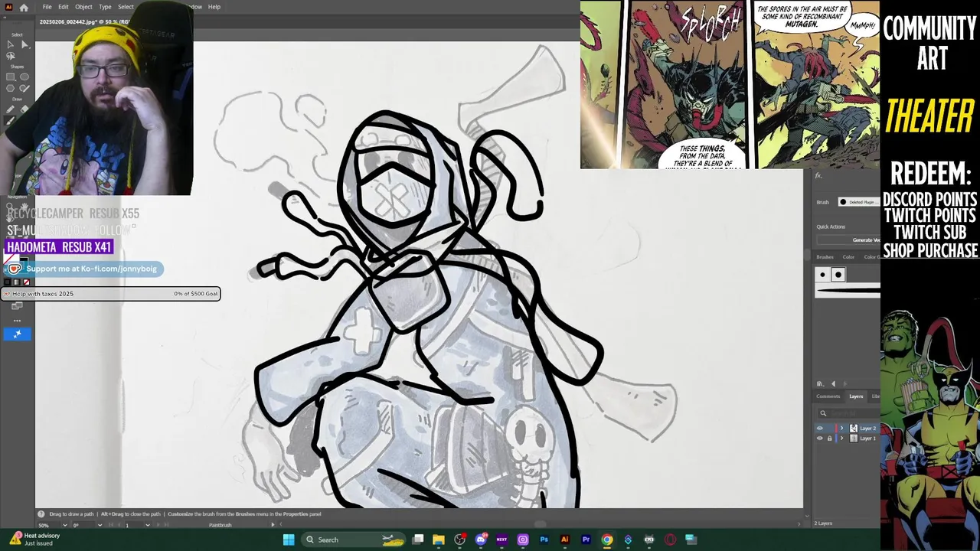The height and width of the screenshot is (551, 980).
Task: Open the rotate view angle dropdown
Action: tap(100, 525)
